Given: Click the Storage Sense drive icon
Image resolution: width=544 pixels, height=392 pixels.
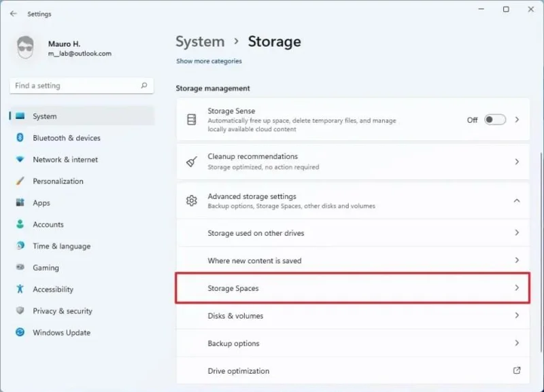Looking at the screenshot, I should (192, 120).
